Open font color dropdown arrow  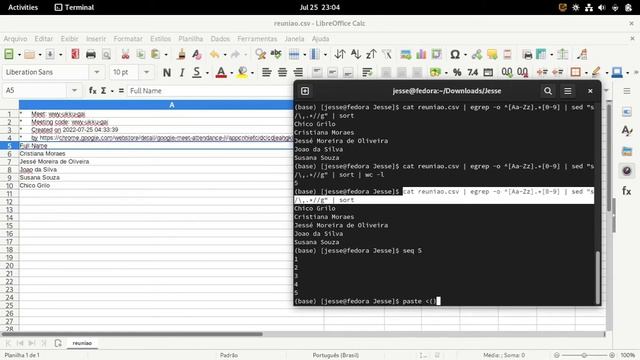[231, 73]
